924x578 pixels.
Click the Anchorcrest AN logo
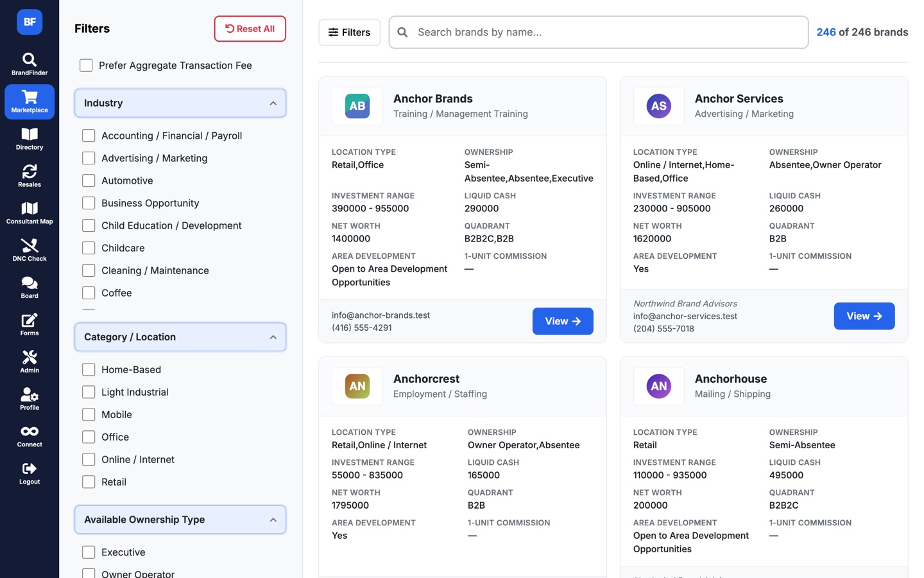357,386
